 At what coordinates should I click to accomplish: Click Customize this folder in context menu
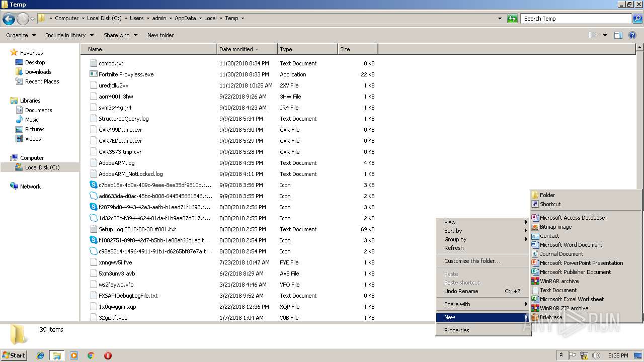click(x=483, y=261)
